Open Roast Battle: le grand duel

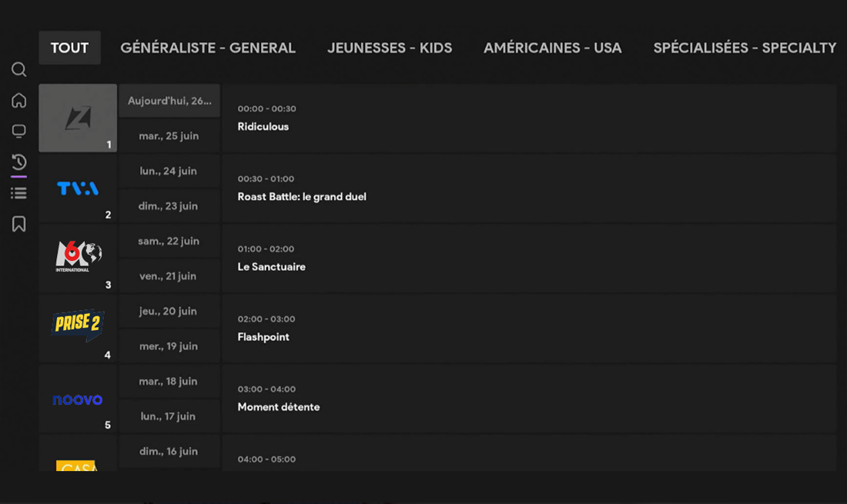tap(530, 188)
